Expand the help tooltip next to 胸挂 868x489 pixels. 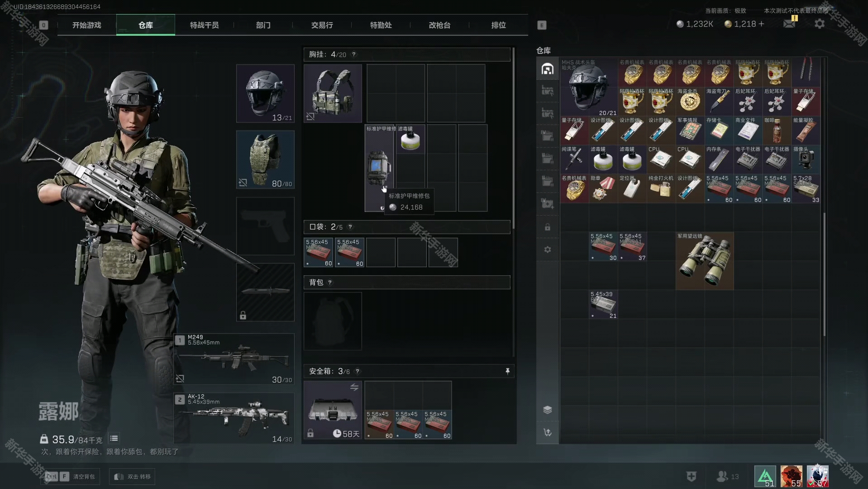tap(354, 54)
